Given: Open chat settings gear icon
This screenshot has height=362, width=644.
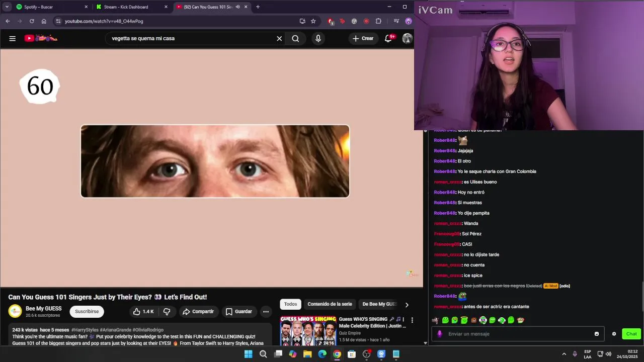Looking at the screenshot, I should 614,334.
